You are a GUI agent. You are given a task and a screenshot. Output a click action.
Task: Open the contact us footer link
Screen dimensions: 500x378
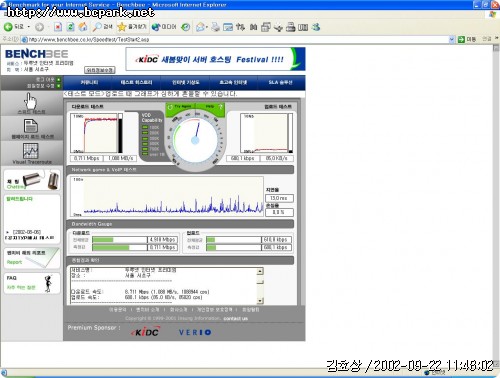pos(235,319)
